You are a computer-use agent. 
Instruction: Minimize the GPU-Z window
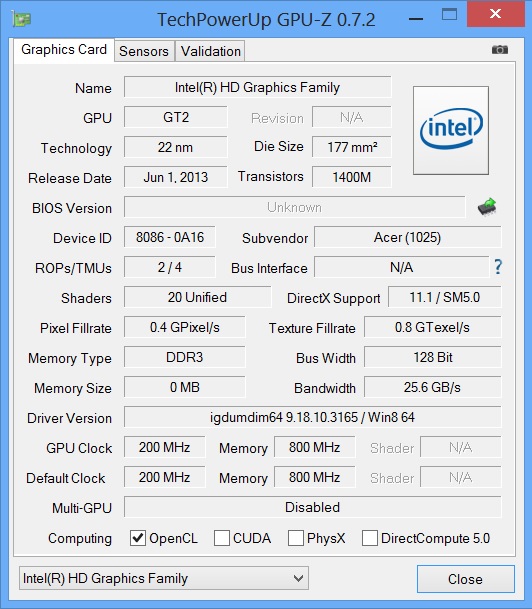416,19
